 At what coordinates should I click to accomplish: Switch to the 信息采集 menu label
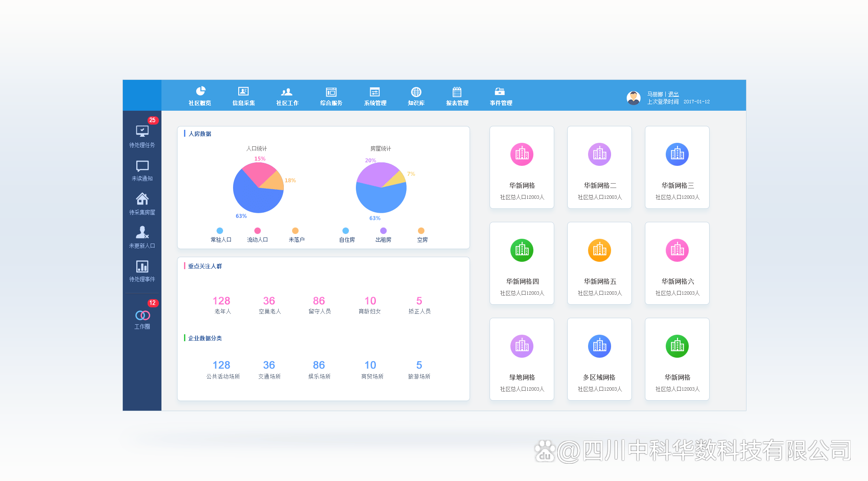coord(243,103)
